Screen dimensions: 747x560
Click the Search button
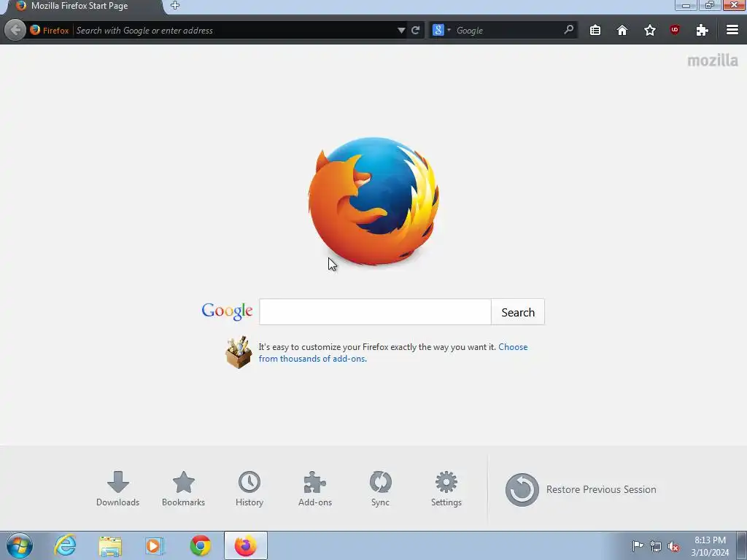pyautogui.click(x=518, y=312)
